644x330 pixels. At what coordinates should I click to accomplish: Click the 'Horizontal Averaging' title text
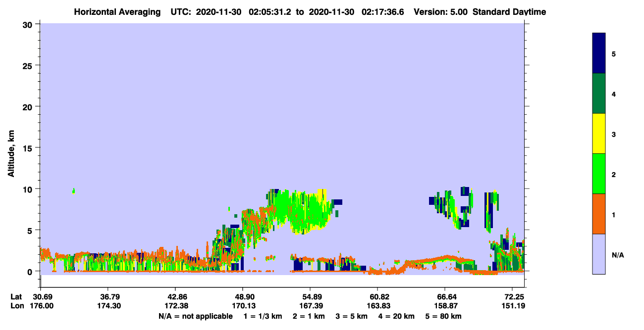click(117, 12)
